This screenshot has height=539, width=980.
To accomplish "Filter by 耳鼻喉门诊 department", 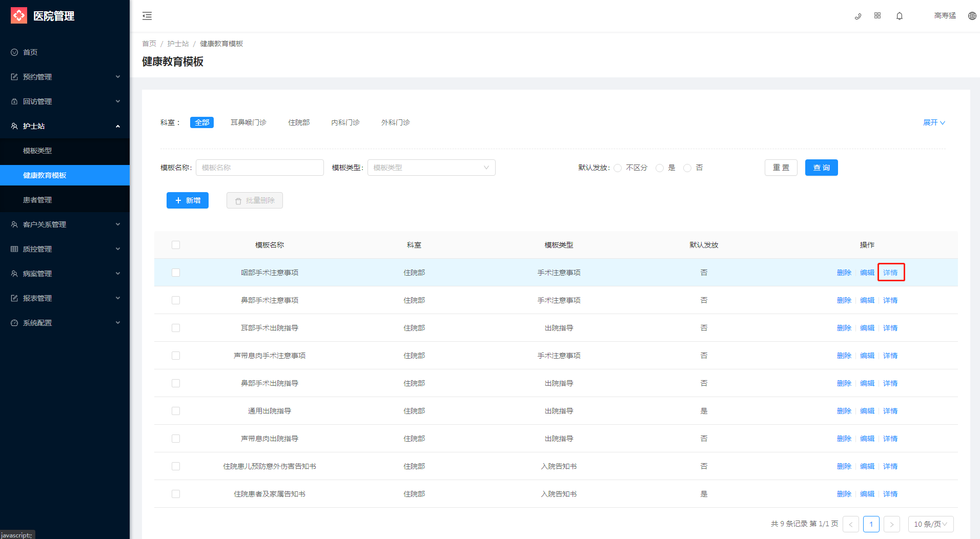I will (249, 122).
